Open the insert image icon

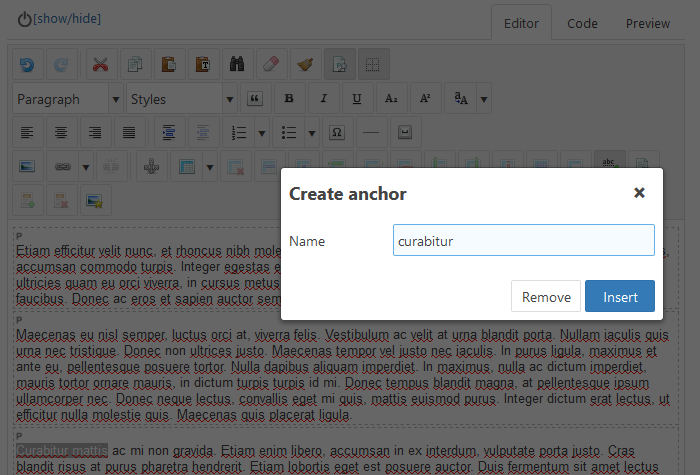28,167
